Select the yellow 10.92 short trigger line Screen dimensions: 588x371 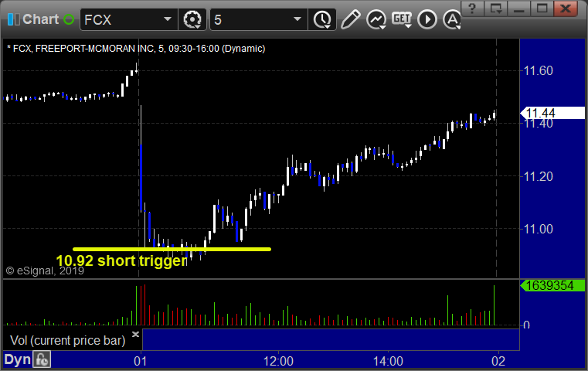(x=172, y=249)
